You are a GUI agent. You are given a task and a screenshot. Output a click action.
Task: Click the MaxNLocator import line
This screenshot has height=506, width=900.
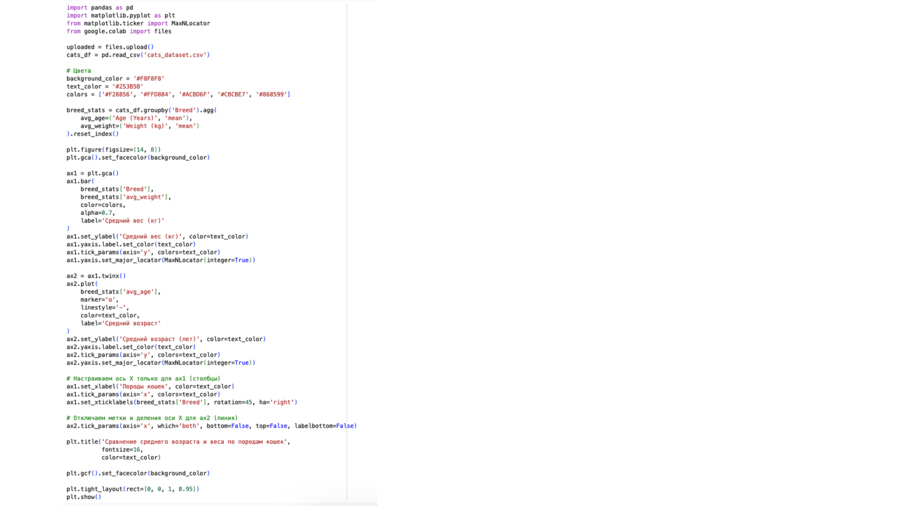click(x=138, y=24)
